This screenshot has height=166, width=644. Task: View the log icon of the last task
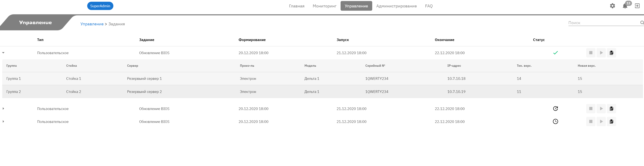click(611, 121)
